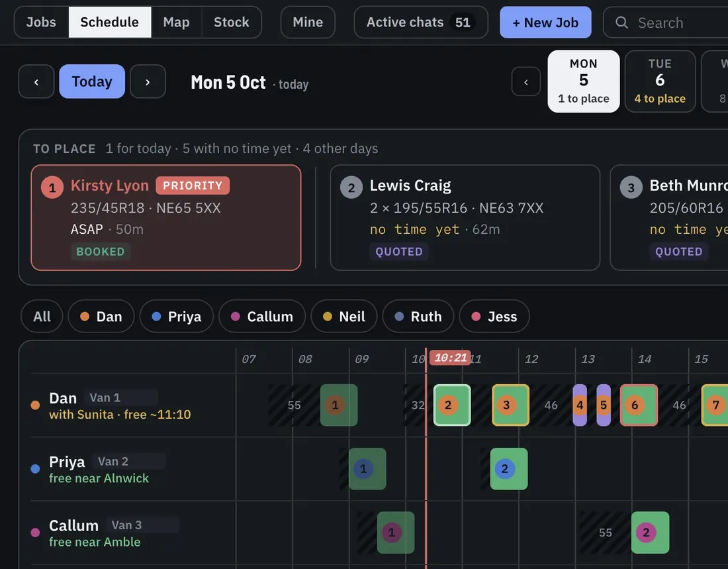Filter schedule by Neil
This screenshot has height=569, width=728.
point(344,317)
